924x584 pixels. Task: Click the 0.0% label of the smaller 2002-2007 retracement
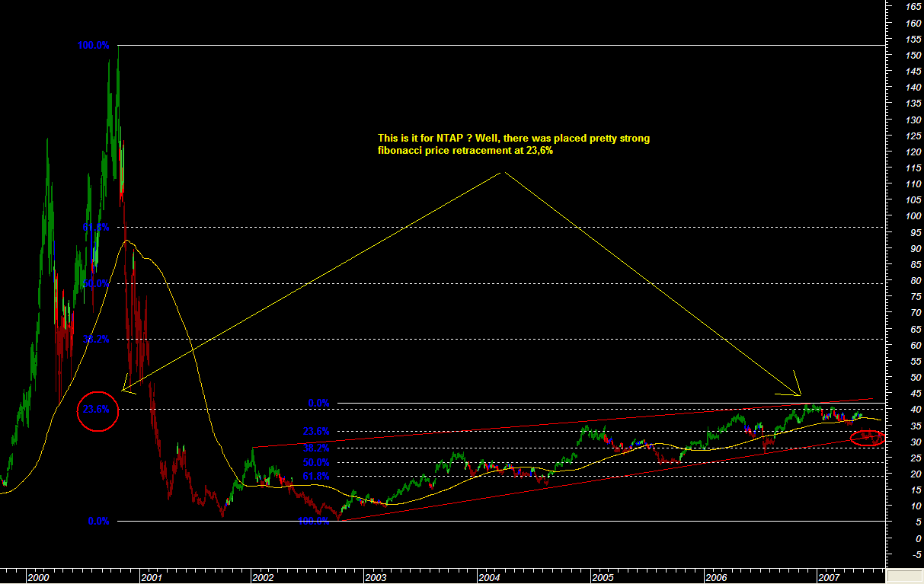click(318, 403)
